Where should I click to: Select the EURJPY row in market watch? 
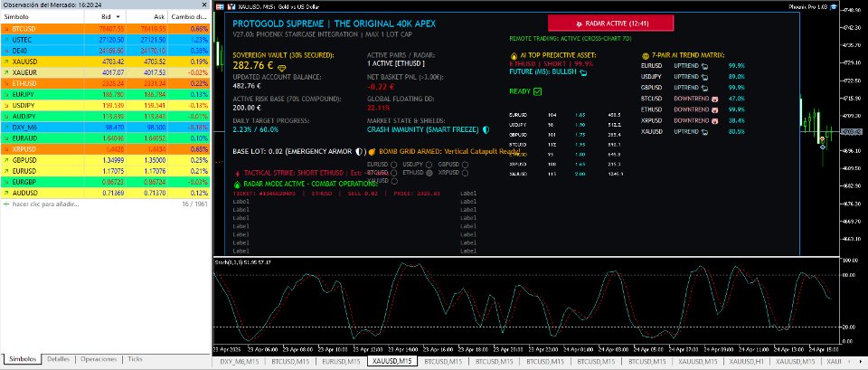[x=105, y=94]
